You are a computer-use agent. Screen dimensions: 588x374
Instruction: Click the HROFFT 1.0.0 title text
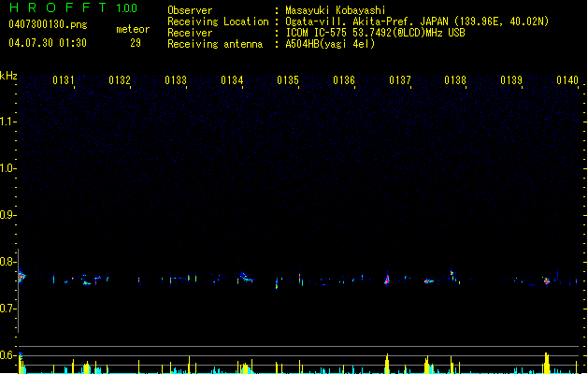(x=73, y=7)
